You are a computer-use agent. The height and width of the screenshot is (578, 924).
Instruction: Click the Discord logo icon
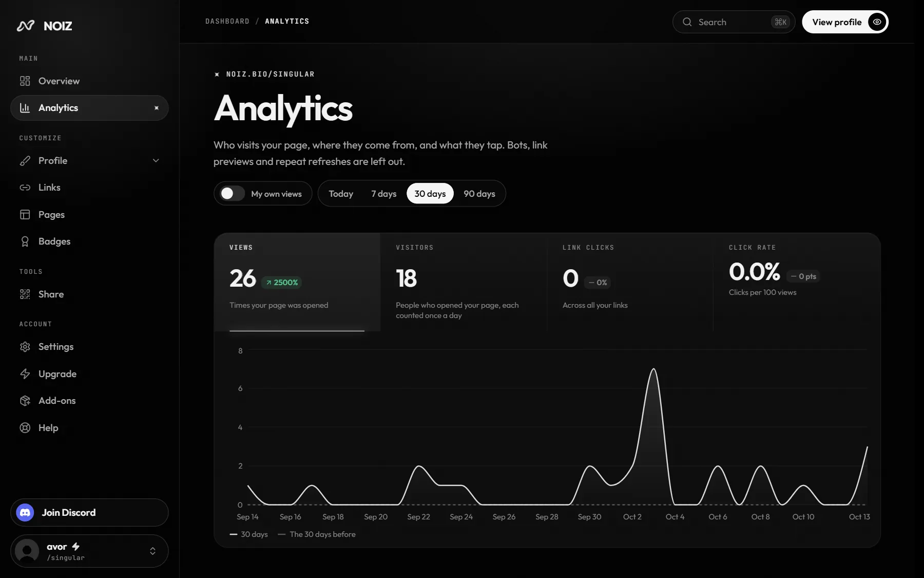pyautogui.click(x=25, y=512)
